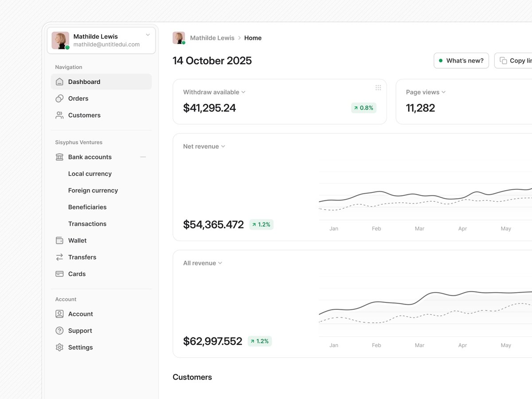Open the Withdraw available dropdown
The width and height of the screenshot is (532, 399).
click(214, 92)
